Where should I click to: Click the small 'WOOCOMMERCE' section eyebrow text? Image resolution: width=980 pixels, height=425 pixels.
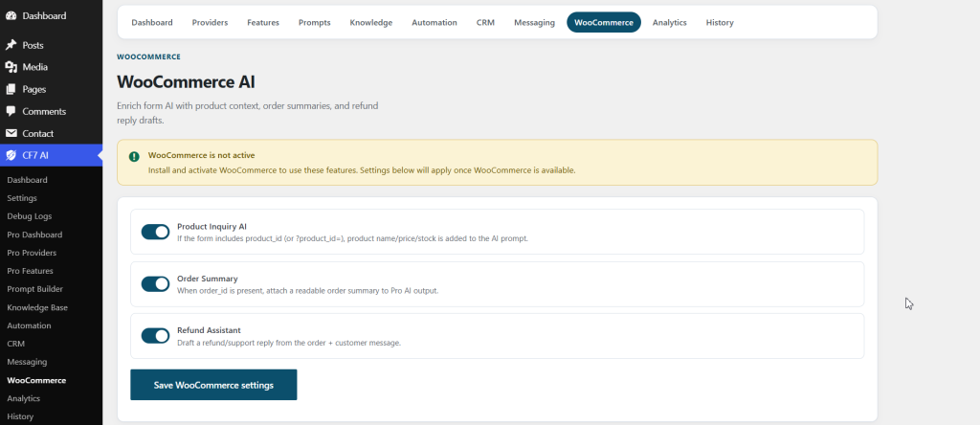[148, 56]
